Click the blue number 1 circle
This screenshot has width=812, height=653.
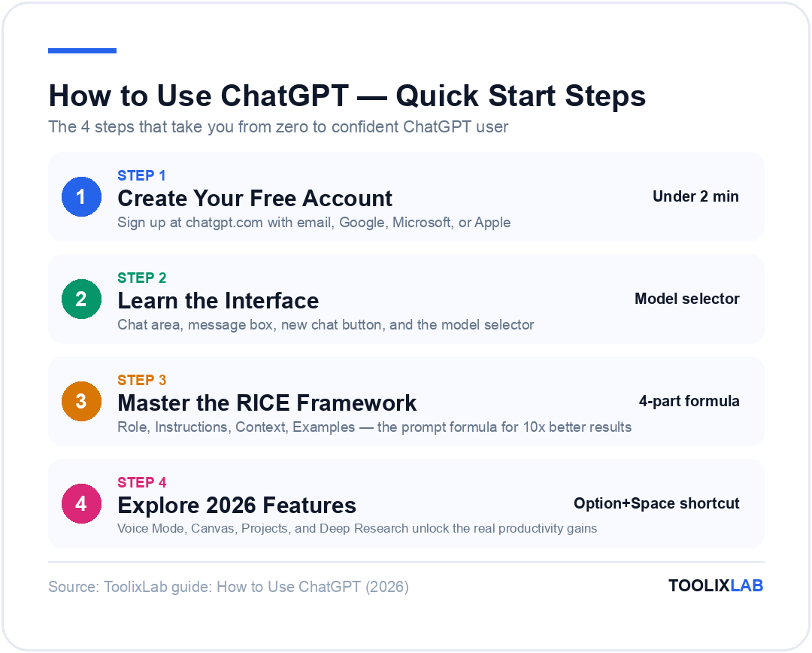coord(81,196)
